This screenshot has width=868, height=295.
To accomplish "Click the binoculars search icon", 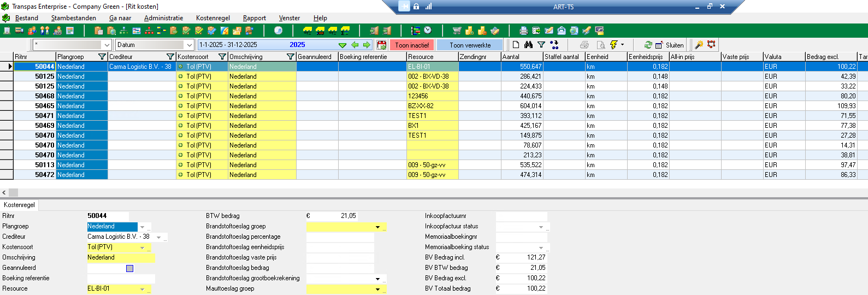I will pos(528,45).
